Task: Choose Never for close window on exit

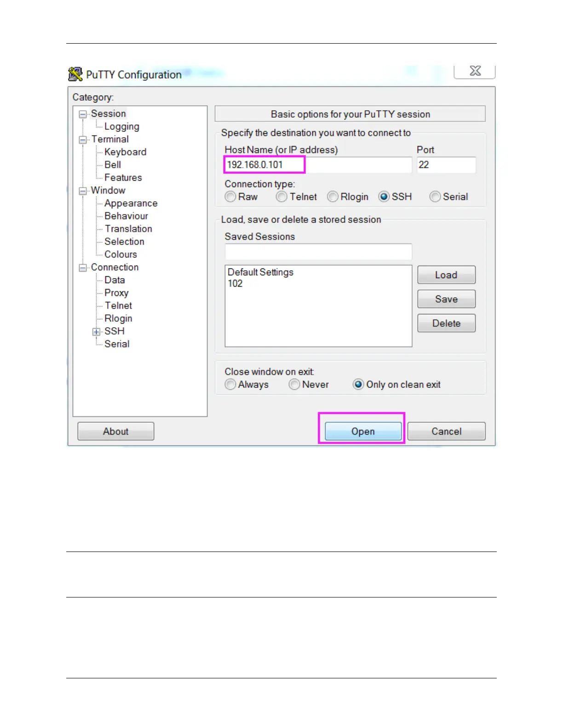Action: [294, 384]
